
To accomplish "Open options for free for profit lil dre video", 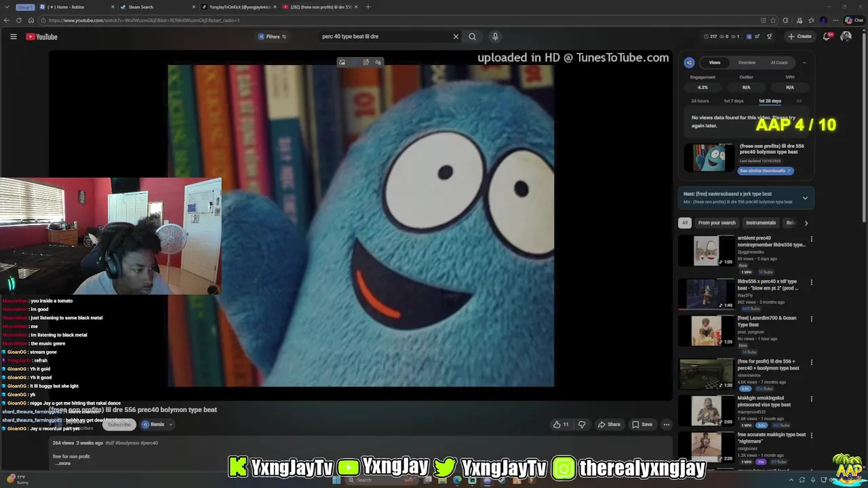I will 811,363.
